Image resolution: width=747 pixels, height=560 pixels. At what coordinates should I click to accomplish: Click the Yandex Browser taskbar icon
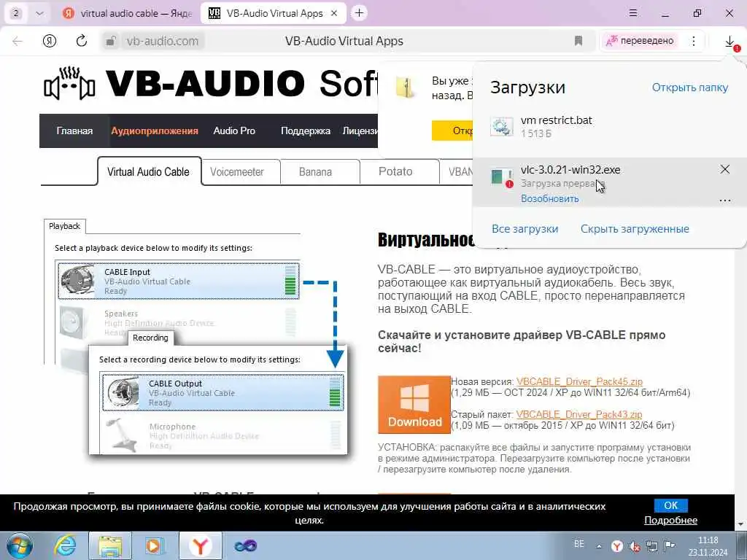point(201,545)
